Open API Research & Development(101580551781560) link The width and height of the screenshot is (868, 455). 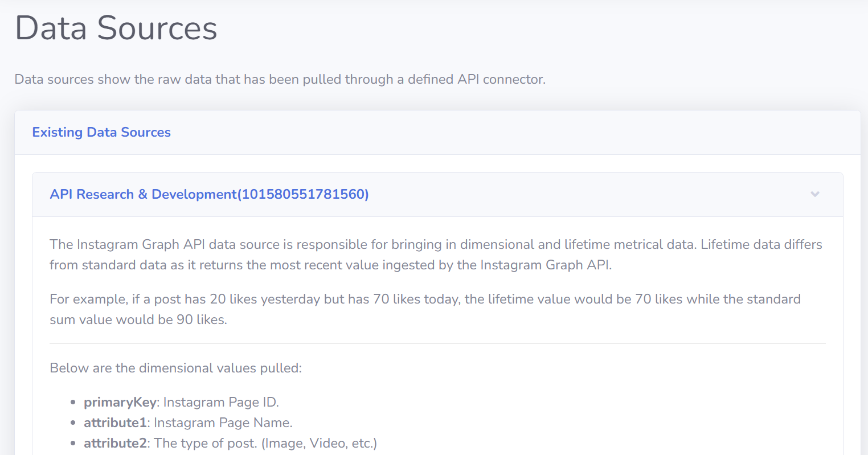click(x=209, y=194)
